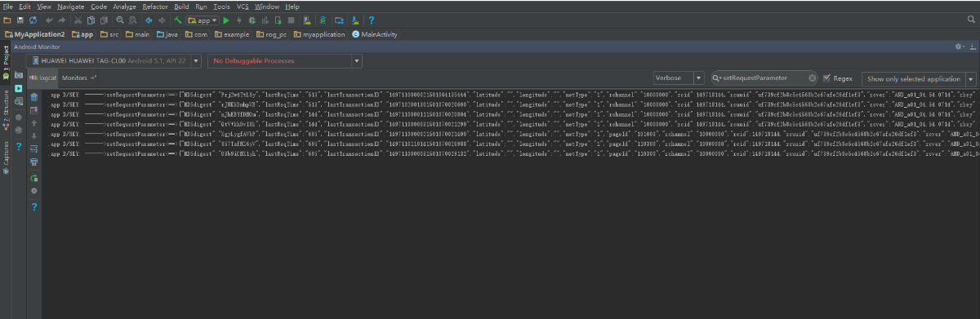Click the myapplication breadcrumb

coord(320,34)
